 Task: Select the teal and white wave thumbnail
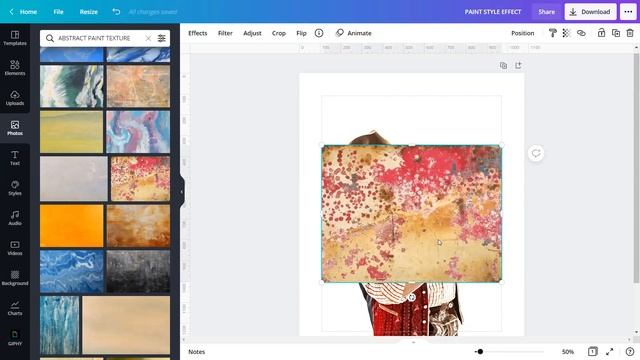pyautogui.click(x=72, y=87)
